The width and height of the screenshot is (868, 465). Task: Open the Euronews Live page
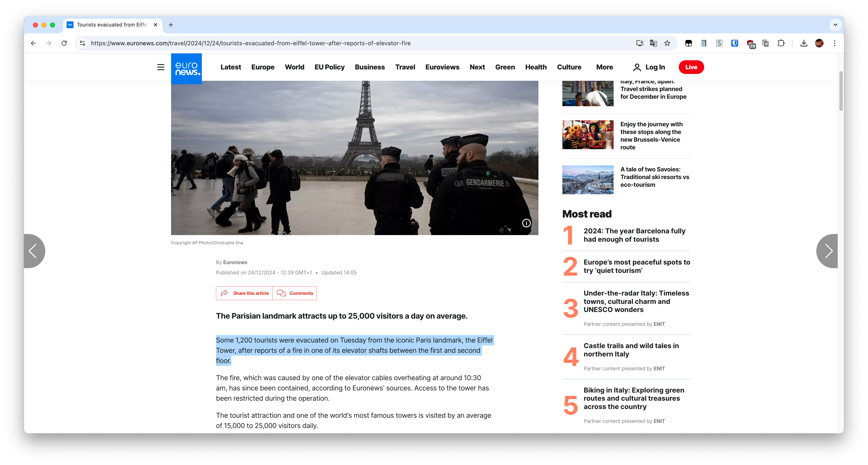[691, 67]
